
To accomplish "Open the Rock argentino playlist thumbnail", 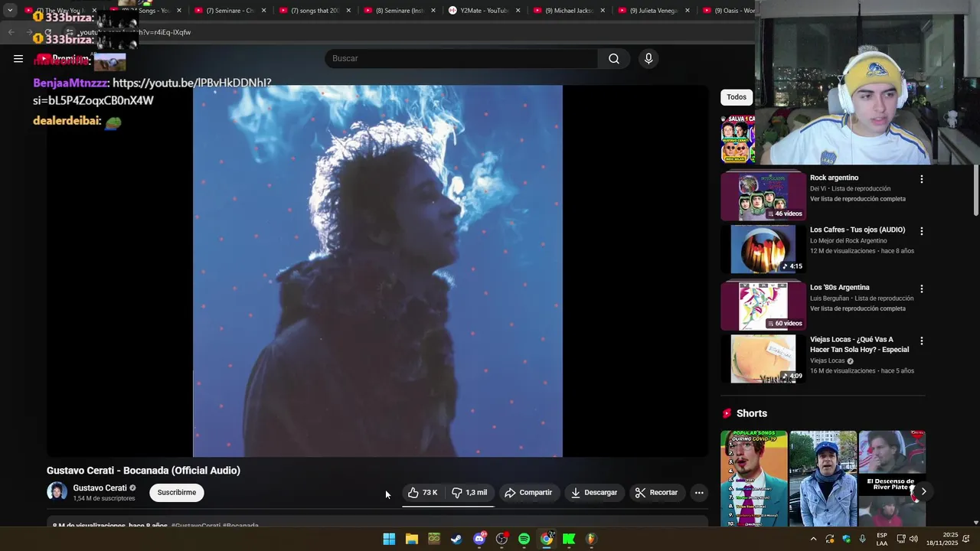I will [x=763, y=196].
